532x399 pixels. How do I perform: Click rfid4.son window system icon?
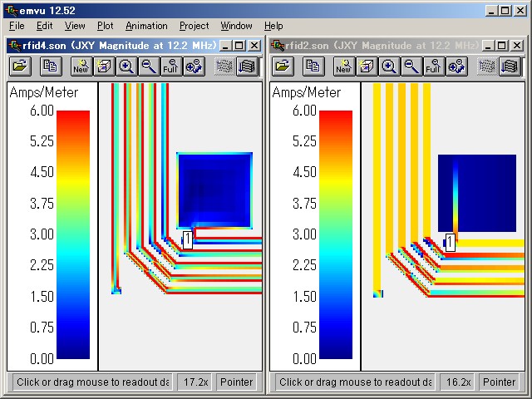tap(15, 46)
